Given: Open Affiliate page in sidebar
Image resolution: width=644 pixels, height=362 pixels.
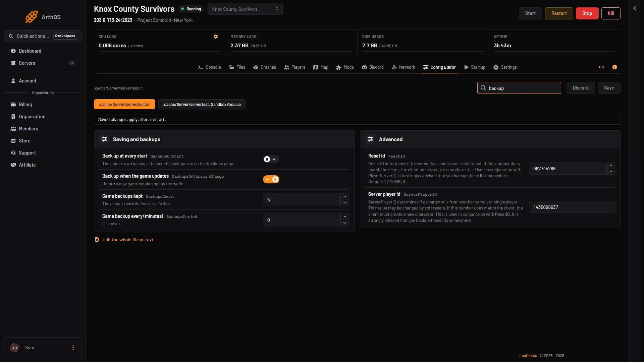Looking at the screenshot, I should point(43,165).
